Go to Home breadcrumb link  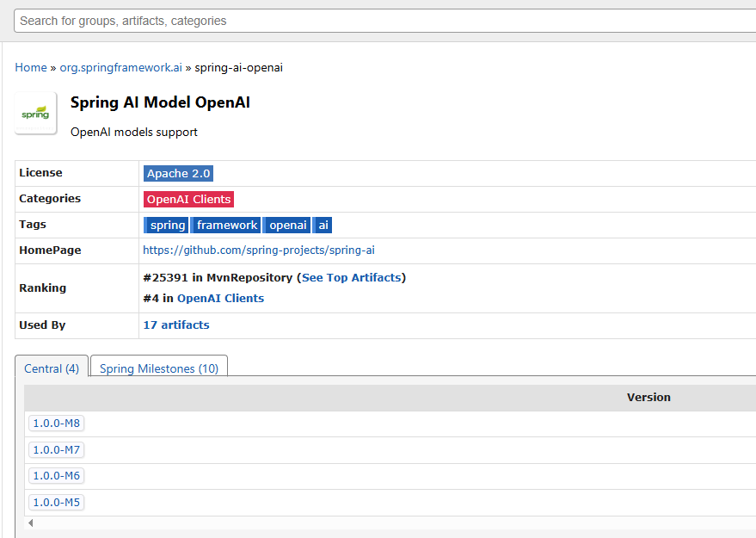coord(31,67)
